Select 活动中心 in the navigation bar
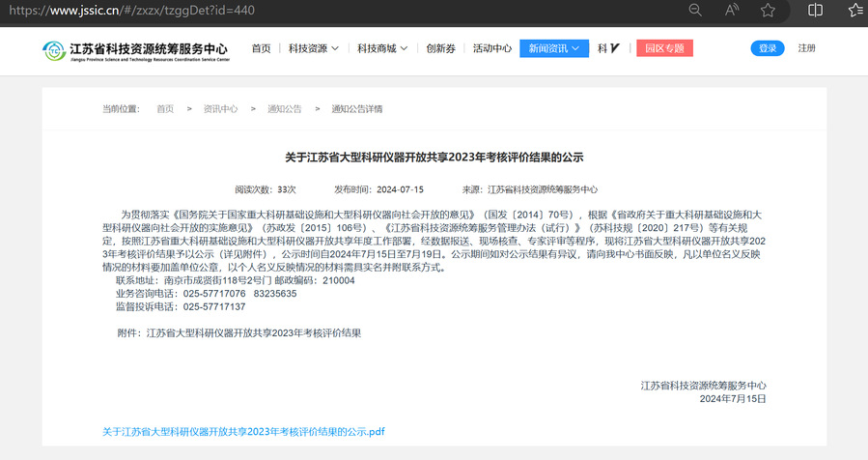The image size is (868, 460). click(491, 48)
